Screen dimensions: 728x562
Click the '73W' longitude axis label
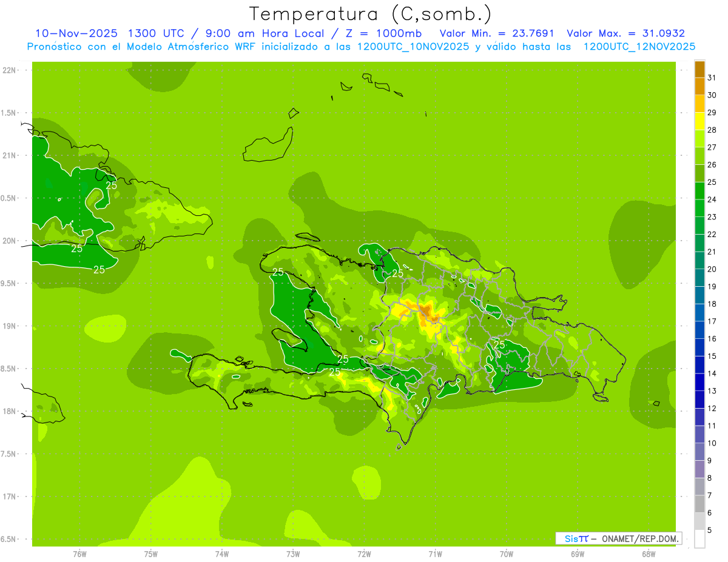[293, 554]
